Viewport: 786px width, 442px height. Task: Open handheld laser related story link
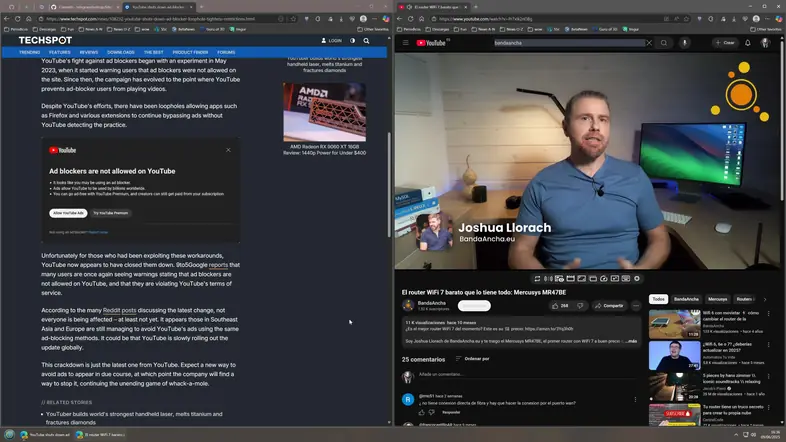coord(134,418)
